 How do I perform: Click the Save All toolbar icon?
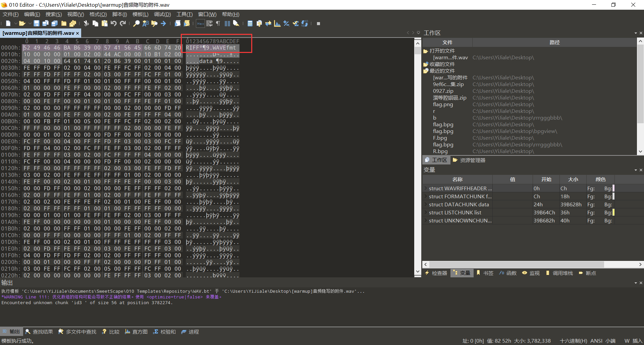coord(55,23)
